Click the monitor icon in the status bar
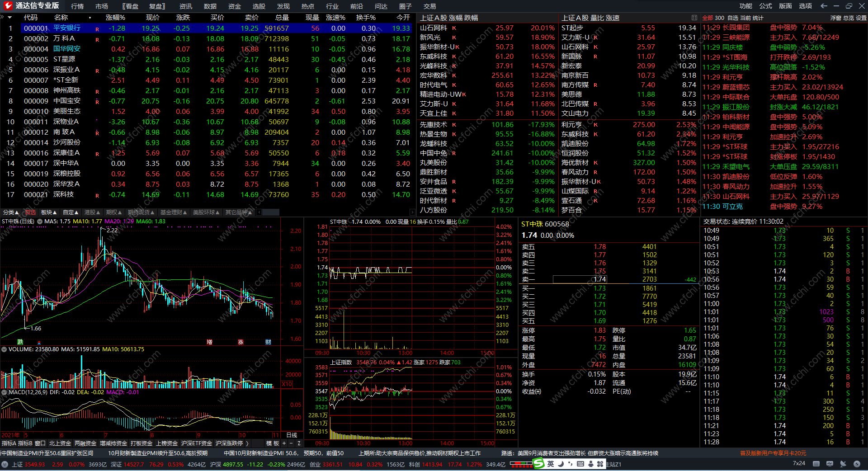This screenshot has height=471, width=868. click(x=830, y=464)
